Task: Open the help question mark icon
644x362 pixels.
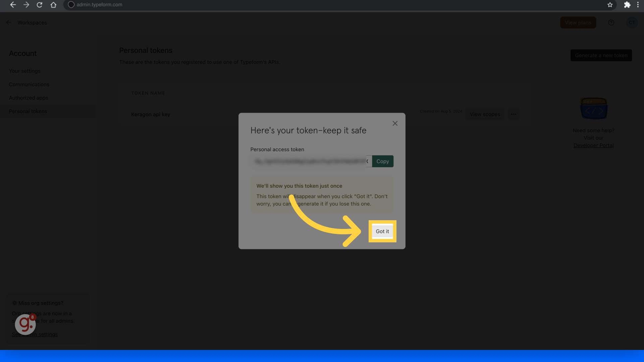Action: [611, 22]
